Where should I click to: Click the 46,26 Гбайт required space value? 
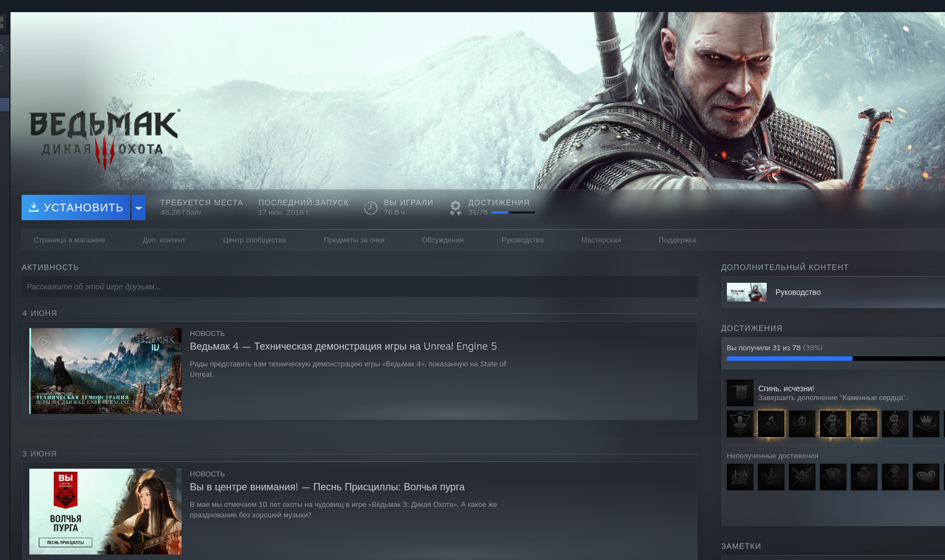(181, 212)
